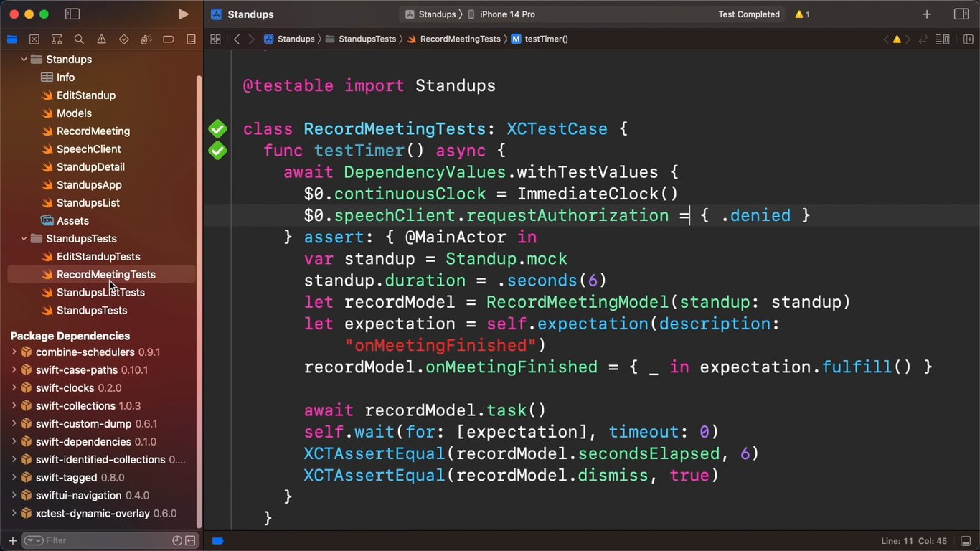Click Standups project in the jump bar
Screen dimensions: 980x551
tap(290, 39)
